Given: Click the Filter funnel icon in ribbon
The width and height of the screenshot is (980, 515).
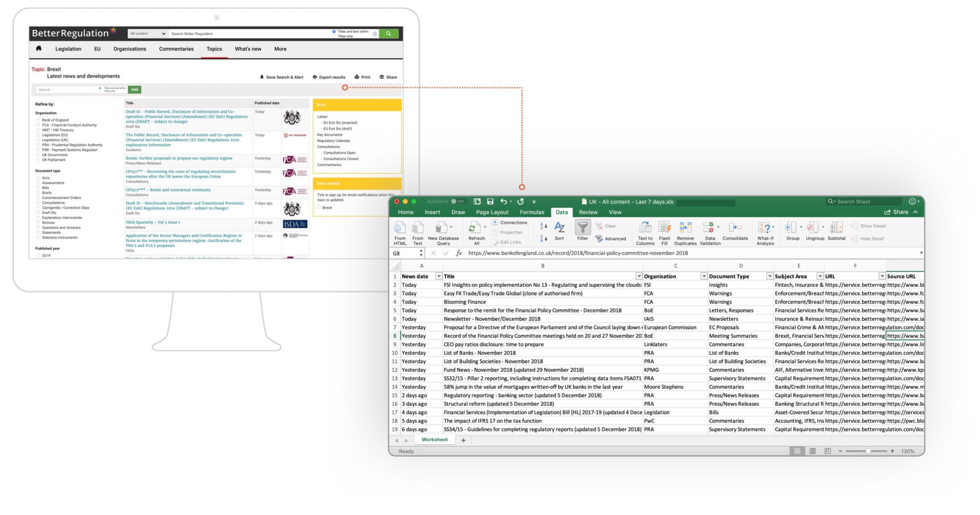Looking at the screenshot, I should (582, 228).
